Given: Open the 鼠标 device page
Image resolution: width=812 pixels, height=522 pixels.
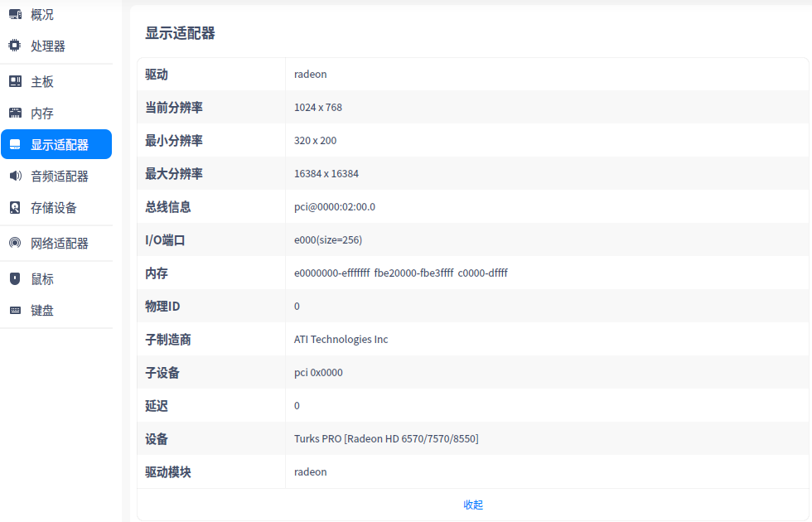Looking at the screenshot, I should [56, 278].
